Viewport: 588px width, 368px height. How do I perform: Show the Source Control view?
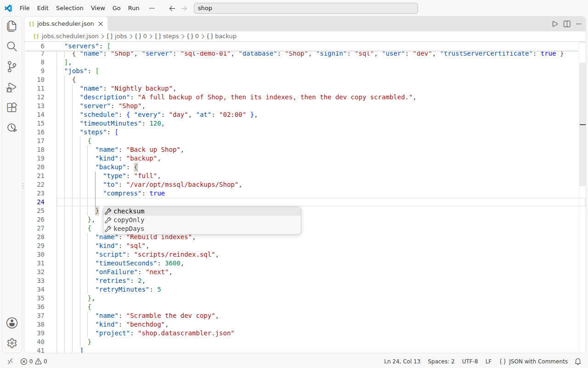pos(12,67)
